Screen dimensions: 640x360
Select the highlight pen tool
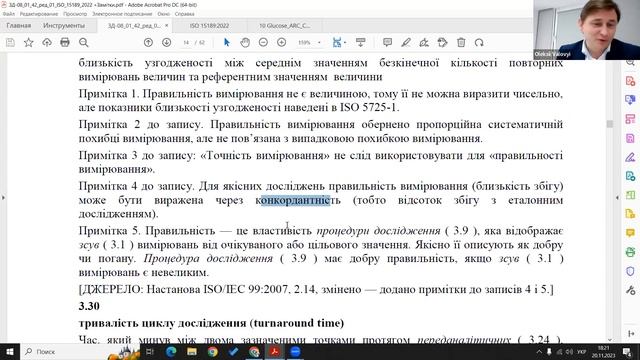click(406, 42)
